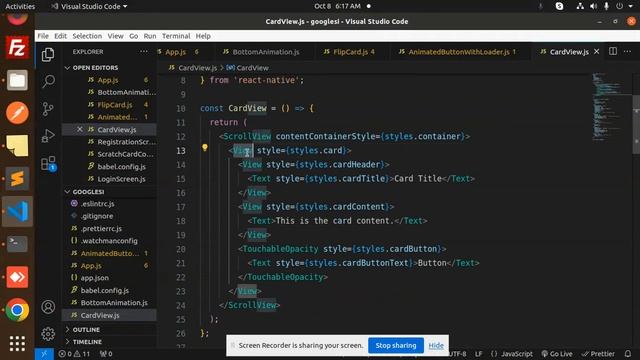Open the Terminal menu

[176, 36]
